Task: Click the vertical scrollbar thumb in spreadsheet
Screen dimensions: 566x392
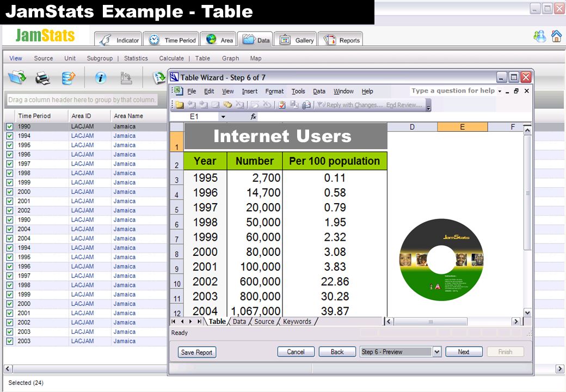Action: pos(527,193)
